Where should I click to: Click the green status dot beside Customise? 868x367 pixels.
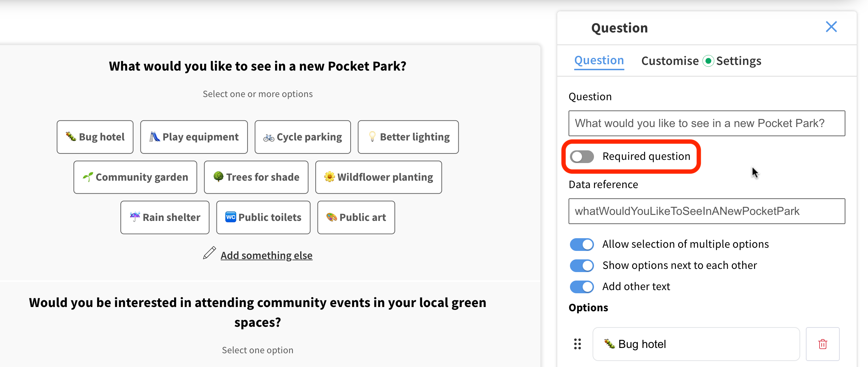(x=708, y=61)
